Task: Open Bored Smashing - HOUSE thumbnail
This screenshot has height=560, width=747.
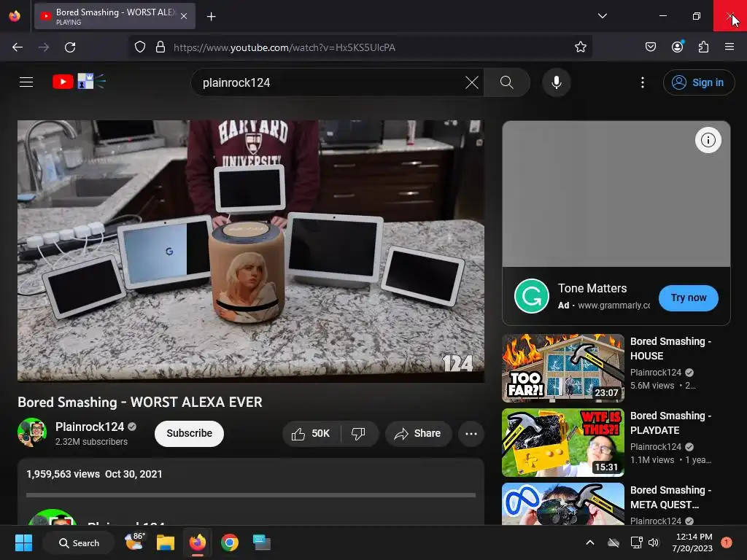Action: point(562,368)
